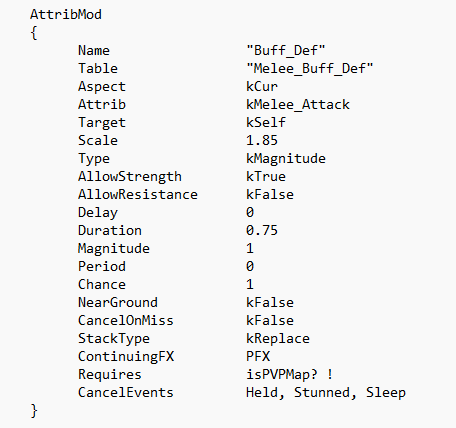The image size is (456, 428).
Task: Click the Delay field label
Action: (98, 213)
